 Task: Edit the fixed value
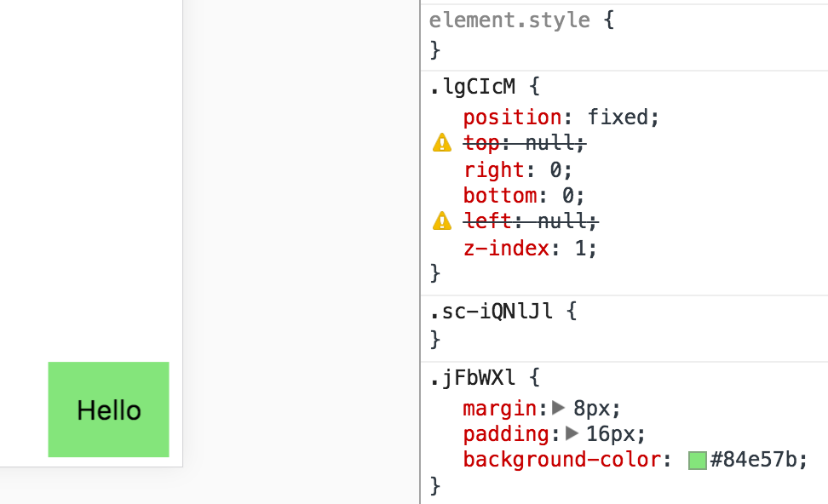pyautogui.click(x=618, y=117)
